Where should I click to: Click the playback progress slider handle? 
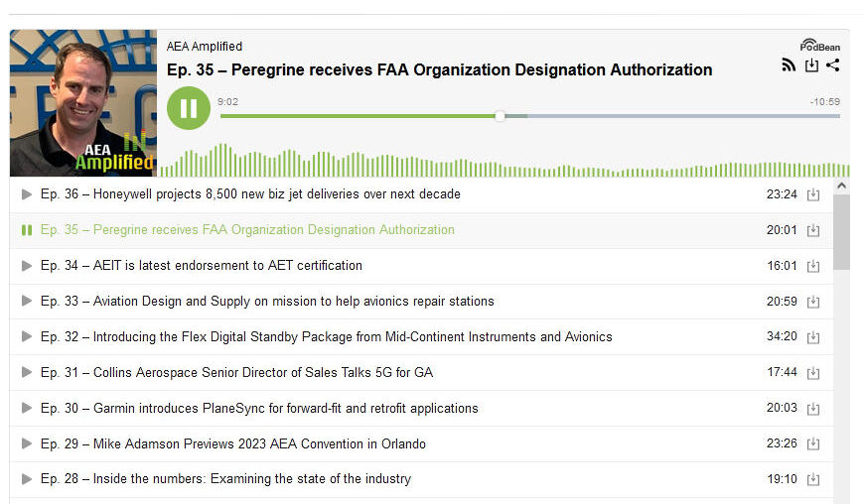500,116
